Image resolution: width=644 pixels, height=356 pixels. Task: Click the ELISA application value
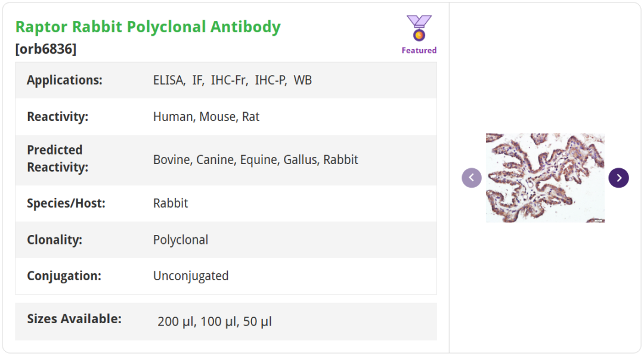(169, 80)
